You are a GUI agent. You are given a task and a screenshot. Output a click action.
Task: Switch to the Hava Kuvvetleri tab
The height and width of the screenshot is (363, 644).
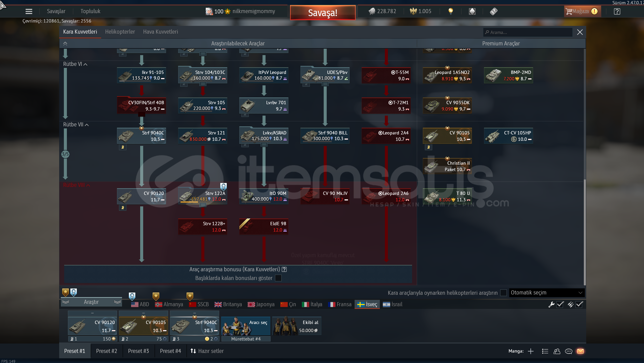point(161,32)
